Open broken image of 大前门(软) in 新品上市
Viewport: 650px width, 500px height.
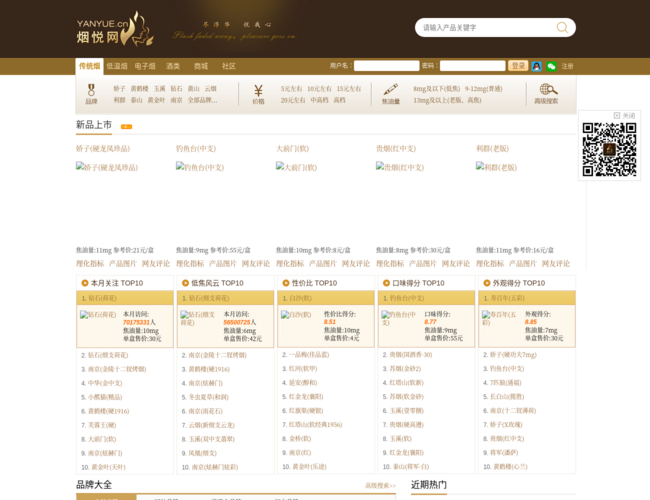point(296,167)
